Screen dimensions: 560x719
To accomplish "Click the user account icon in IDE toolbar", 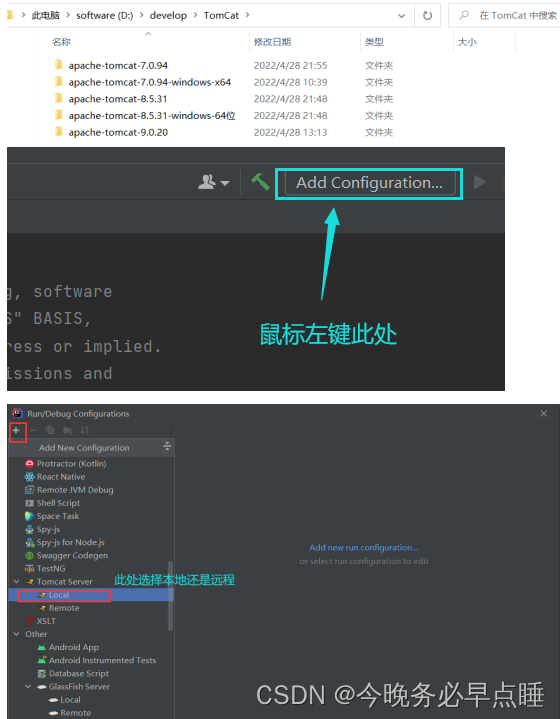I will [x=213, y=182].
